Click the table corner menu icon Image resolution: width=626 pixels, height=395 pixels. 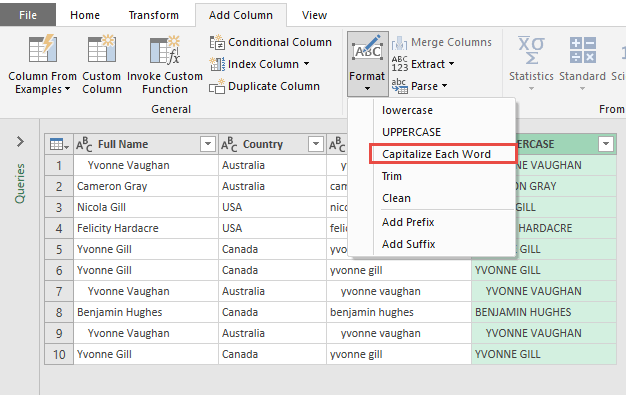pos(59,144)
